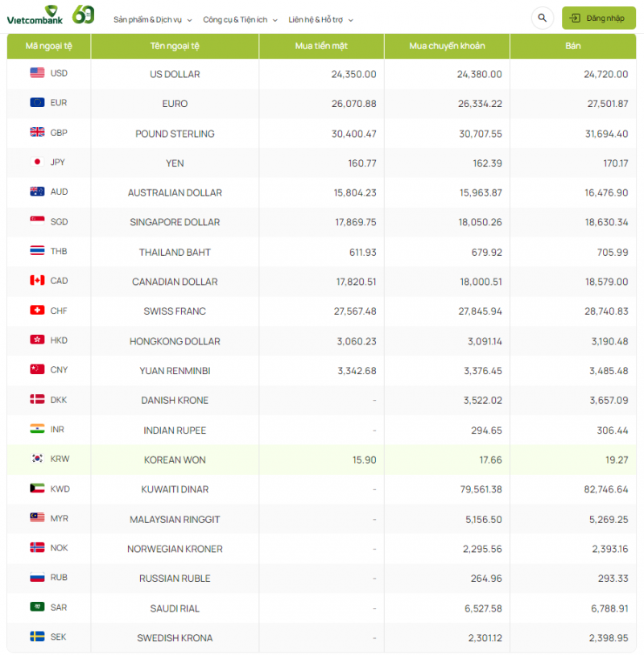Click the Mua tiền mặt column header
Image resolution: width=644 pixels, height=655 pixels.
point(321,46)
